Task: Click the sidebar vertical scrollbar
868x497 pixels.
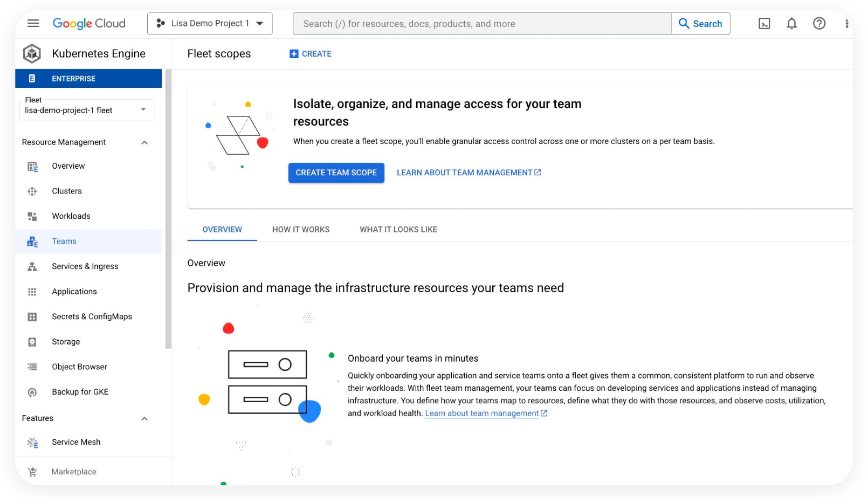Action: (168, 209)
